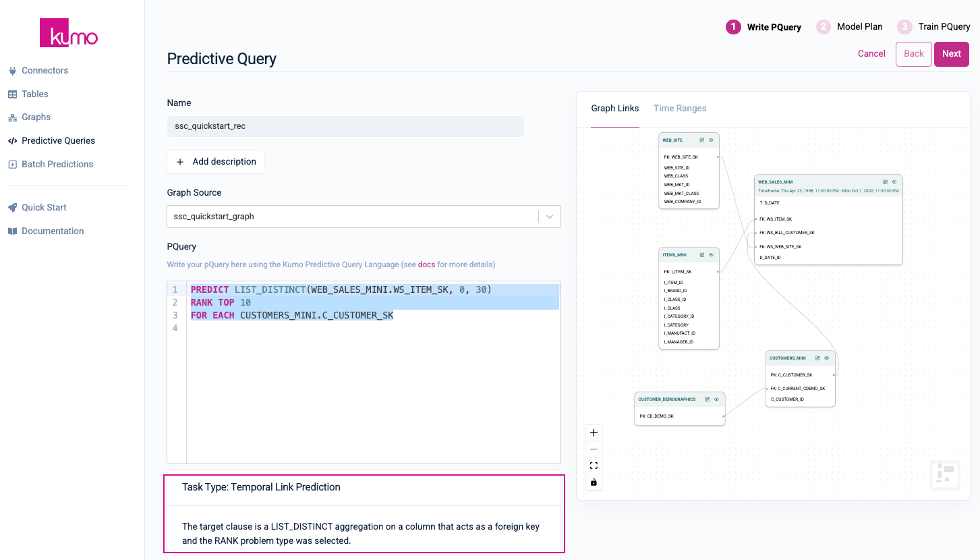Select the Graph Links tab
The height and width of the screenshot is (560, 980).
(615, 108)
